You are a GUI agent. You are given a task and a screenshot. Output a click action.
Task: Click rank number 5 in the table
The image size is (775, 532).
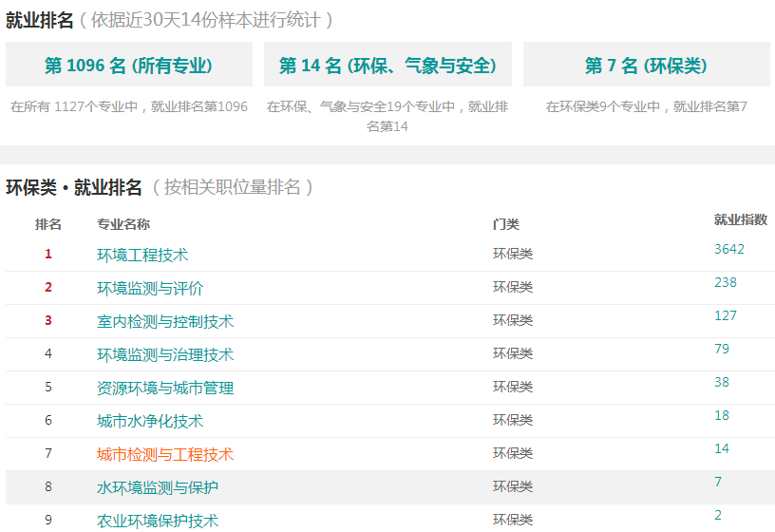[x=47, y=386]
